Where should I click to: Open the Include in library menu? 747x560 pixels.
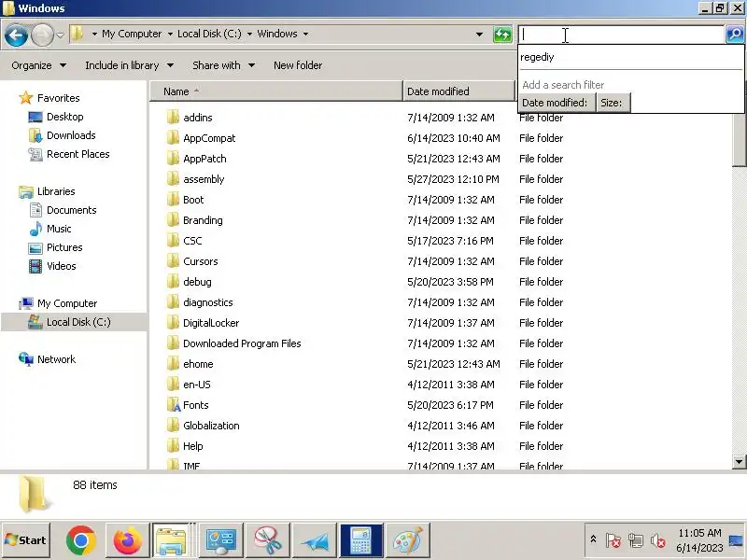pyautogui.click(x=129, y=65)
